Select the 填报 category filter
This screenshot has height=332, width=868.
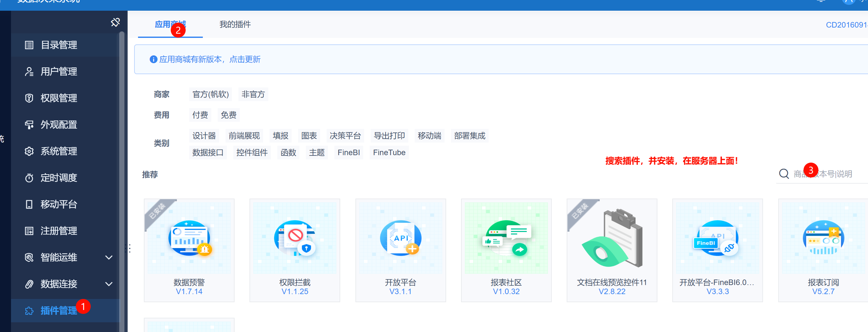tap(280, 136)
